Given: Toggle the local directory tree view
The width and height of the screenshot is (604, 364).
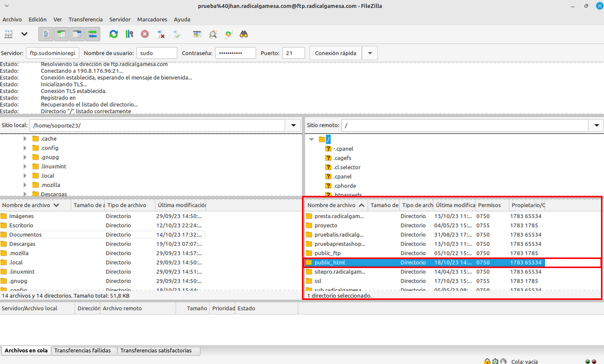Looking at the screenshot, I should 61,34.
